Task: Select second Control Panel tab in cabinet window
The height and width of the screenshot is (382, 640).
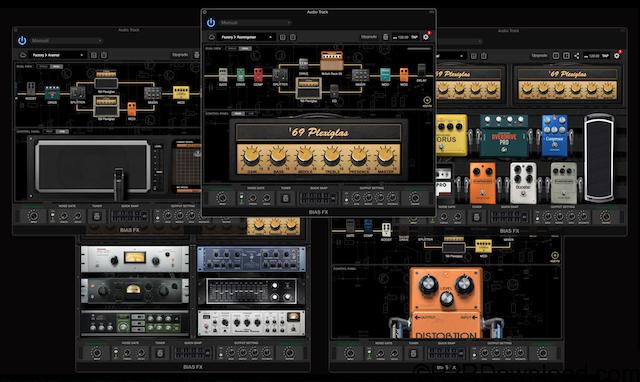Action: tap(62, 131)
